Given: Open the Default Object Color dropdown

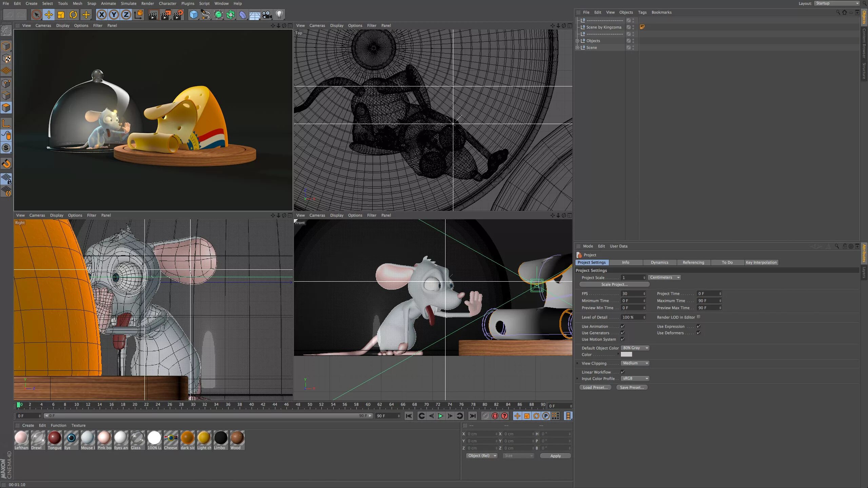Looking at the screenshot, I should [x=635, y=348].
